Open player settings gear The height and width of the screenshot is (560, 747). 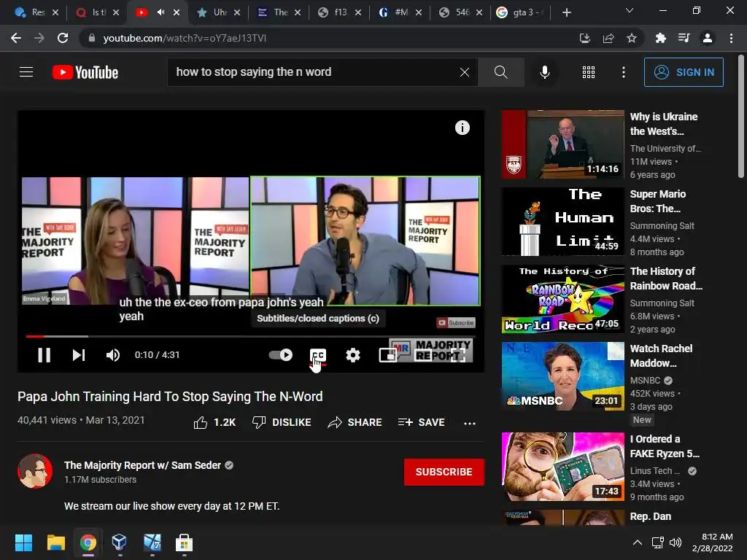click(352, 355)
